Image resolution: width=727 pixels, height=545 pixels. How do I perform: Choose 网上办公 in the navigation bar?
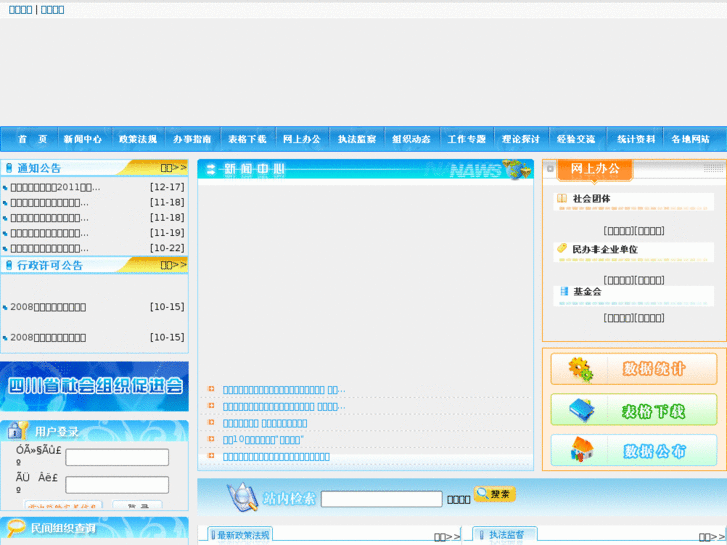click(x=302, y=139)
